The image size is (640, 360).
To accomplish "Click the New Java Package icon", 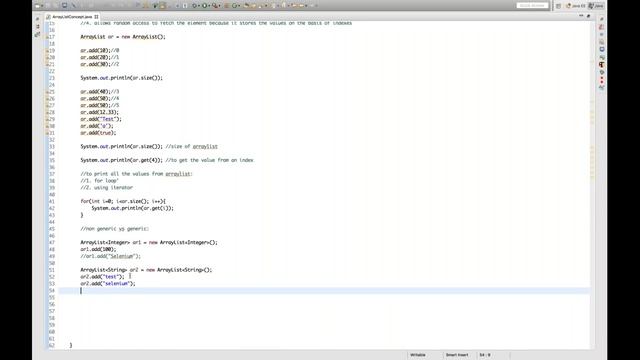I will (227, 6).
